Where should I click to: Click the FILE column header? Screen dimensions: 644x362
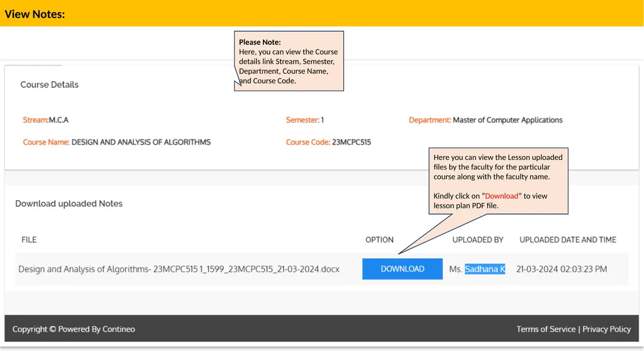[29, 240]
